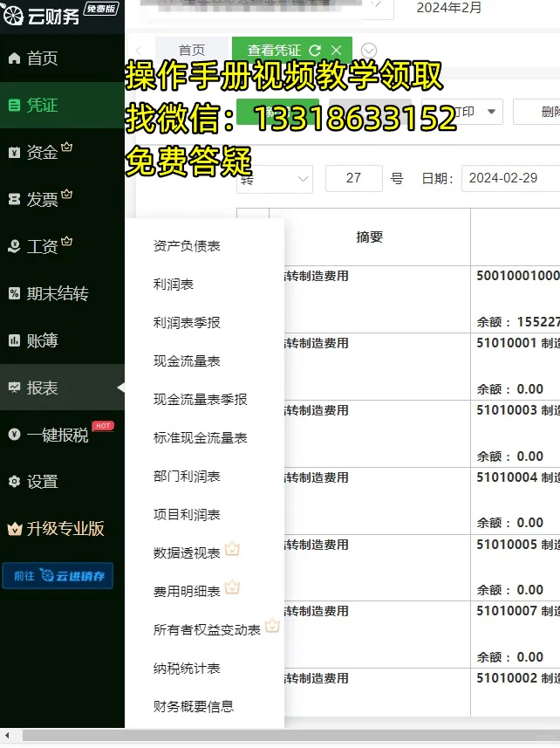
Task: Click account cell 51010002
Action: [x=516, y=692]
